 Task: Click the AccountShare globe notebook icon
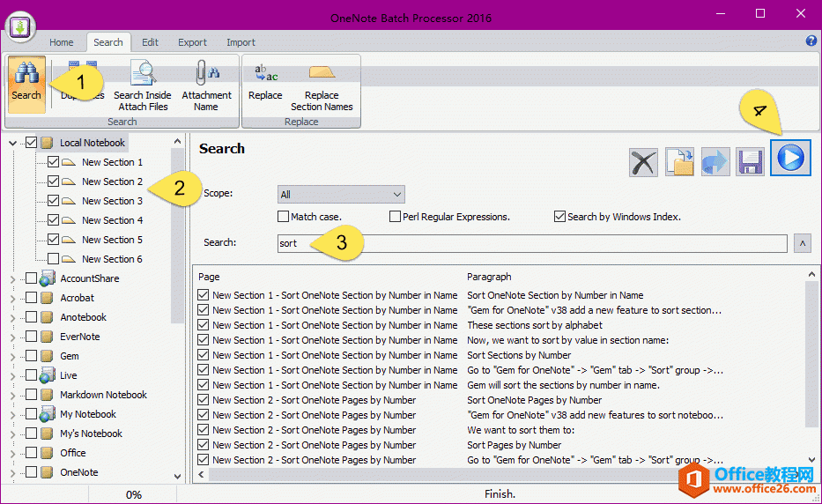(x=48, y=278)
